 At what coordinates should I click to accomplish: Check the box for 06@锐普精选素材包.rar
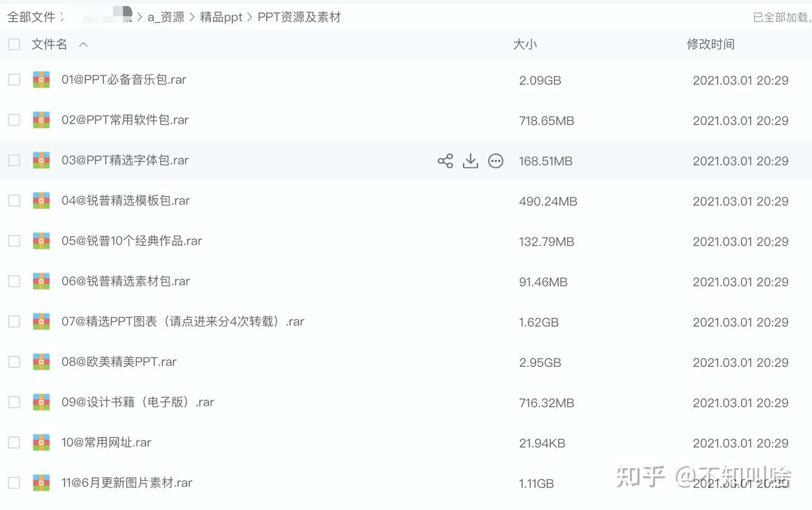(14, 281)
